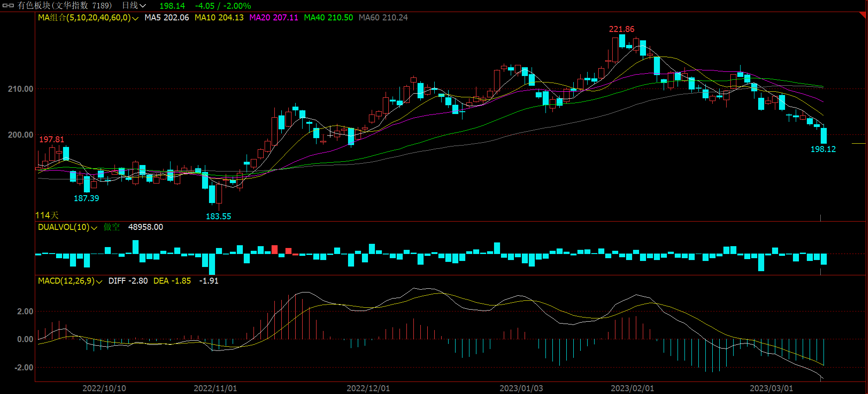Click the change value -4.05 / -2.00%
The height and width of the screenshot is (394, 868).
[x=223, y=6]
